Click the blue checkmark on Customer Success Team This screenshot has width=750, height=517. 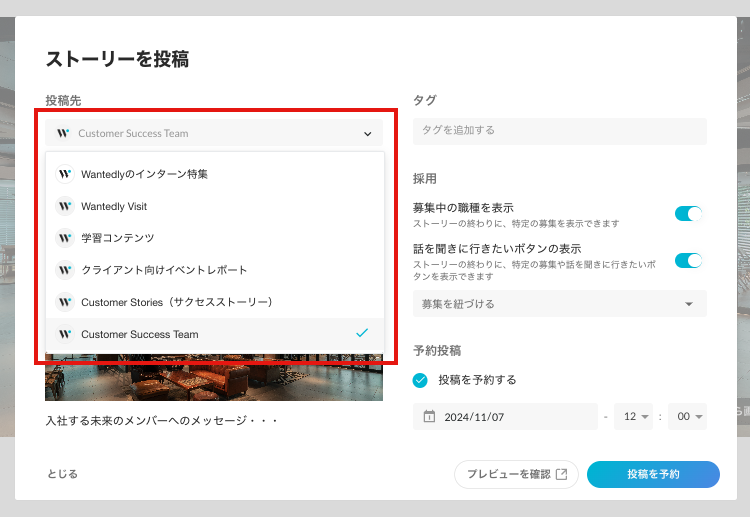(x=362, y=333)
